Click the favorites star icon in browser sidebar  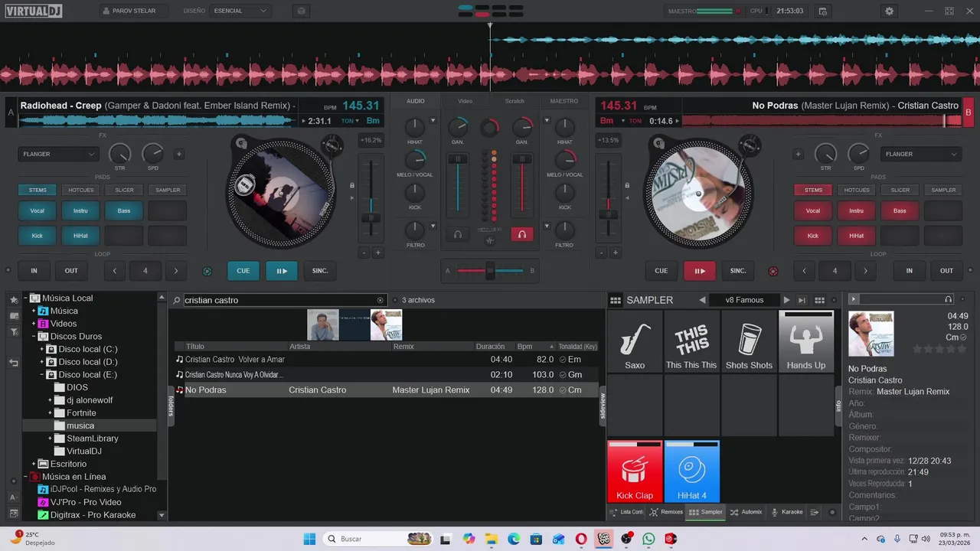tap(14, 299)
